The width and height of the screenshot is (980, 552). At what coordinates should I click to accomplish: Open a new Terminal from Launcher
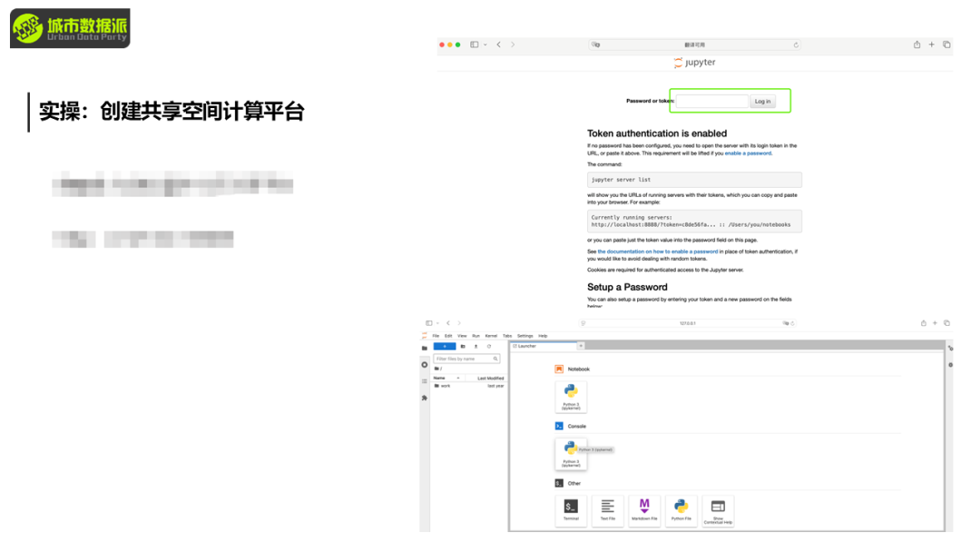click(x=571, y=510)
